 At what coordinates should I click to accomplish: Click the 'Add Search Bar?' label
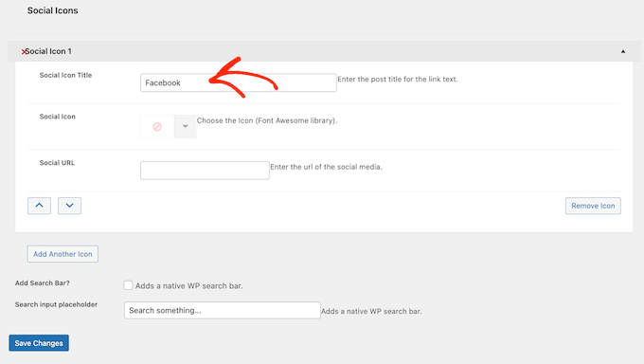[43, 283]
